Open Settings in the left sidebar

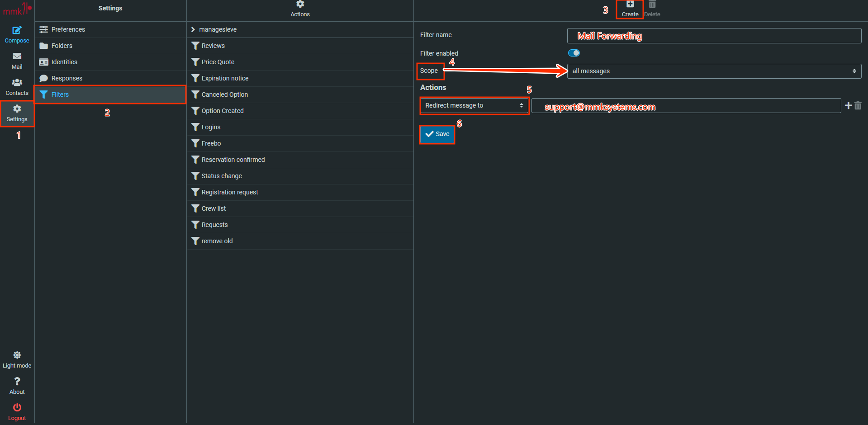[17, 113]
